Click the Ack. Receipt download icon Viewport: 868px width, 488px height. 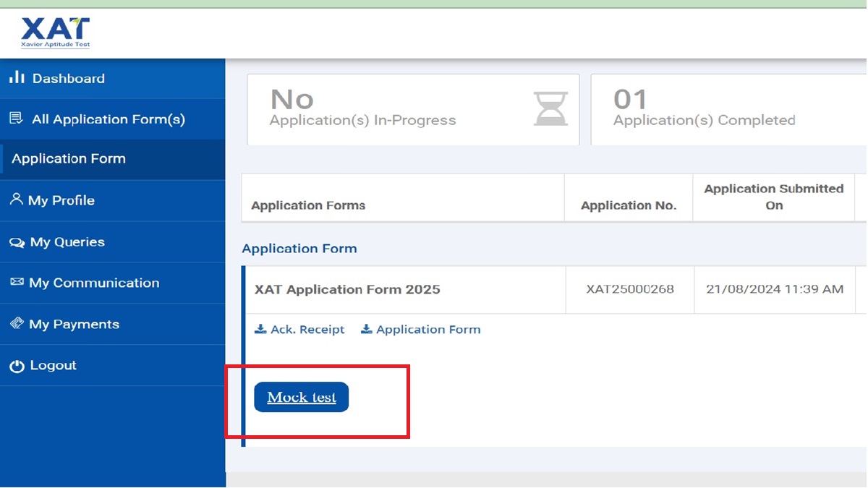pyautogui.click(x=260, y=330)
